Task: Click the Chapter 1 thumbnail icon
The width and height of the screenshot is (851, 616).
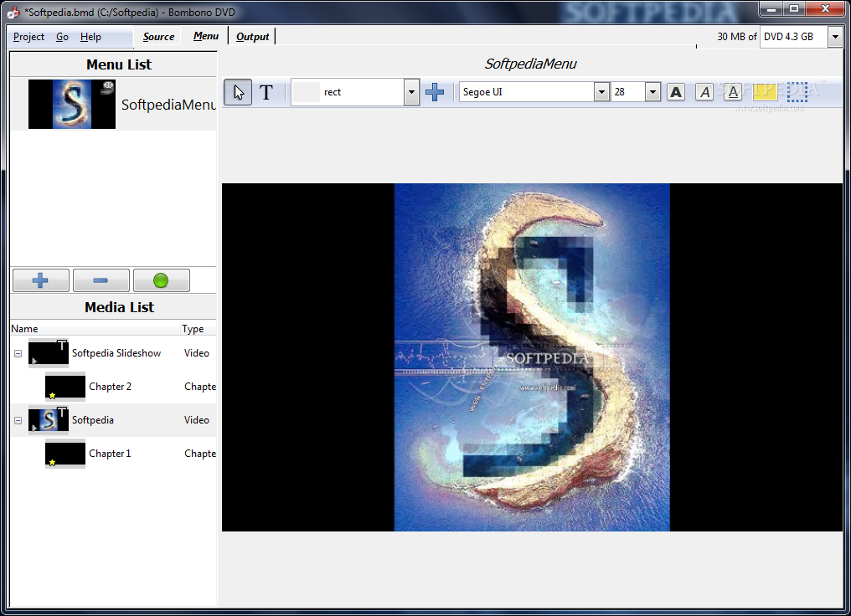Action: pyautogui.click(x=65, y=454)
